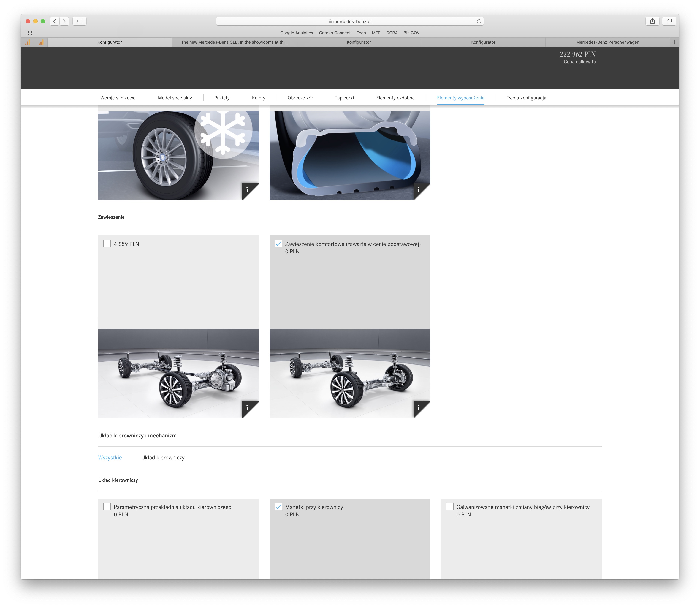Reload the page with the refresh icon

pos(479,21)
